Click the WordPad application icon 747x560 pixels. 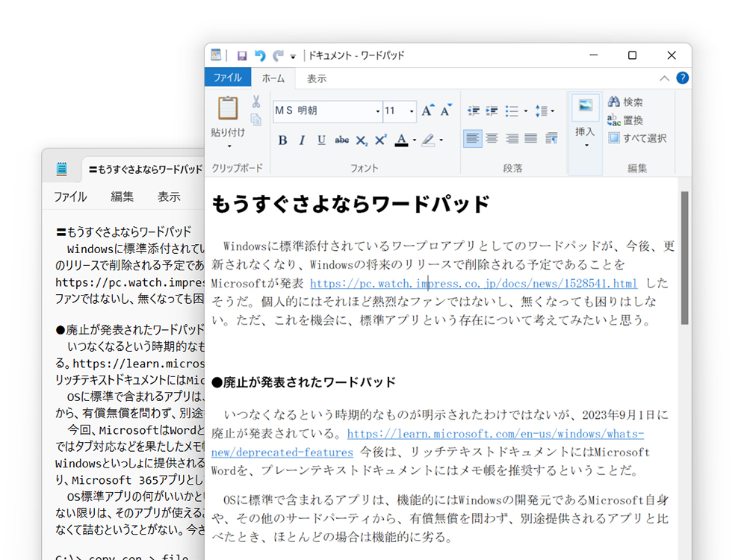216,55
